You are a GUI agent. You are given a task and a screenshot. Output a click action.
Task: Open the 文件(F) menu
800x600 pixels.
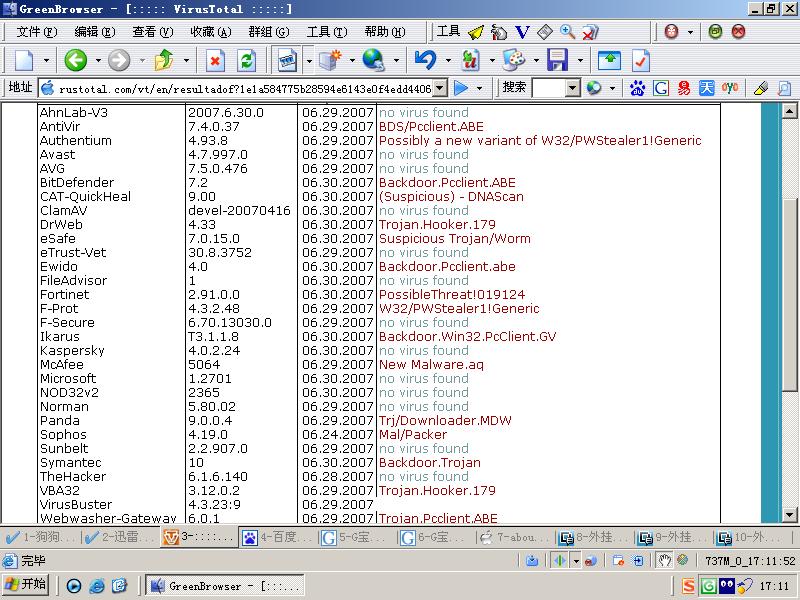click(x=37, y=32)
